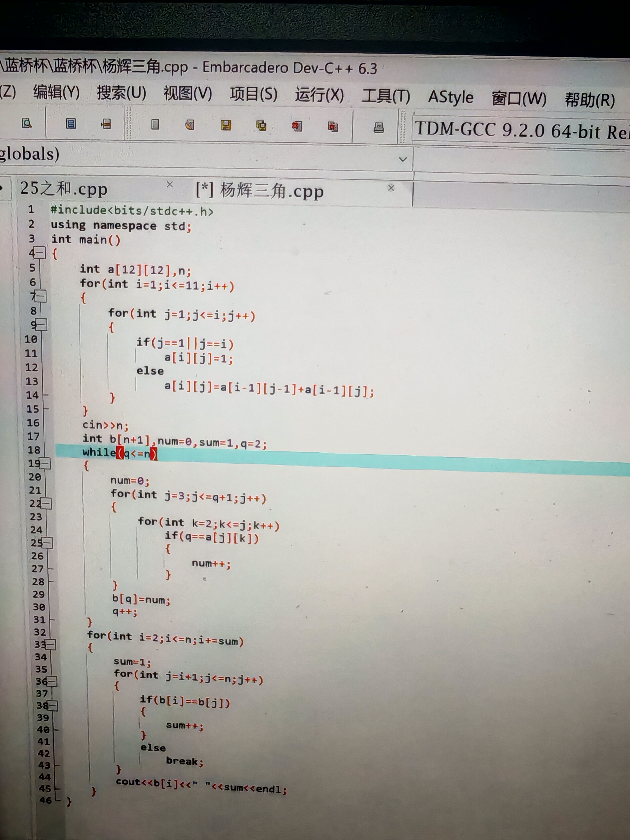Click the New file toolbar icon
Screen dimensions: 630x840
tap(155, 124)
